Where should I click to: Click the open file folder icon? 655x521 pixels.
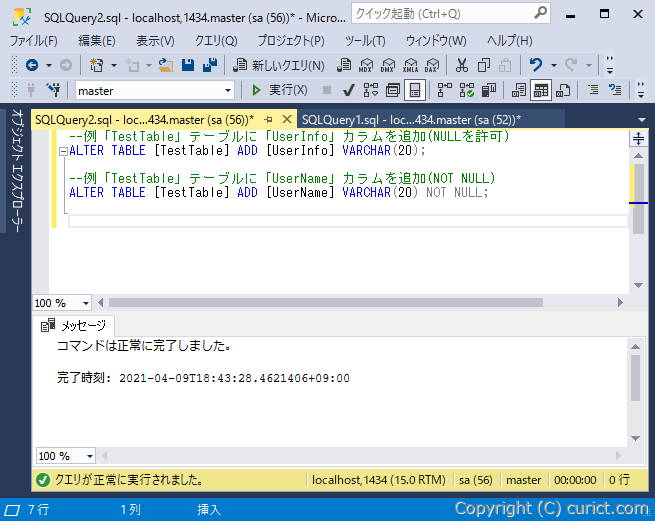166,65
